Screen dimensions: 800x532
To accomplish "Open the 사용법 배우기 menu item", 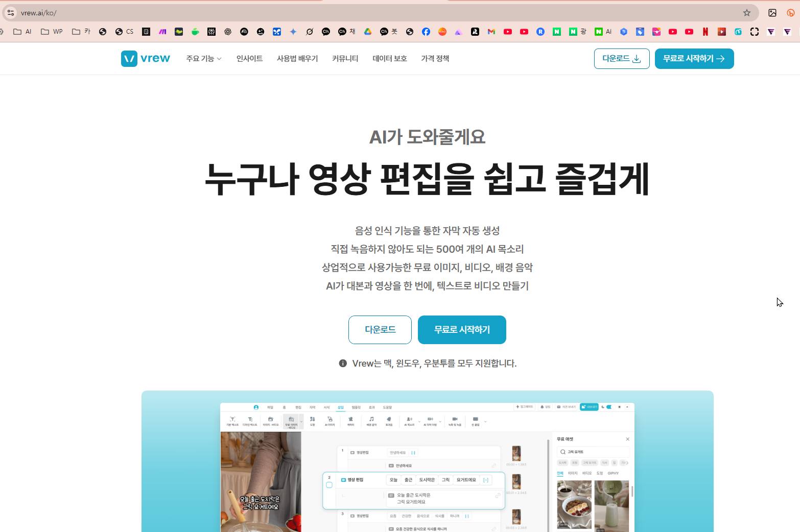I will (297, 59).
